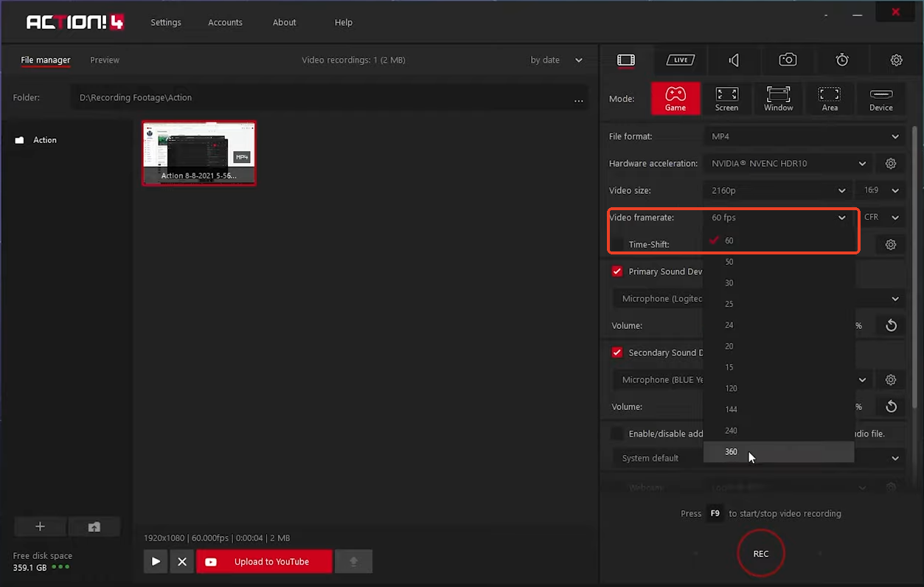Image resolution: width=924 pixels, height=587 pixels.
Task: Open hardware acceleration gear settings
Action: click(890, 164)
